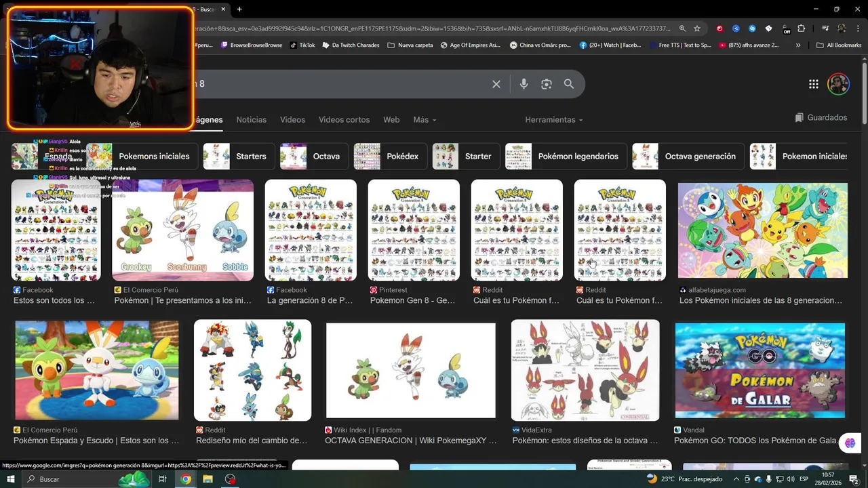Open Grookey Scorbunny Sobble starters image
Image resolution: width=868 pixels, height=488 pixels.
(x=182, y=230)
